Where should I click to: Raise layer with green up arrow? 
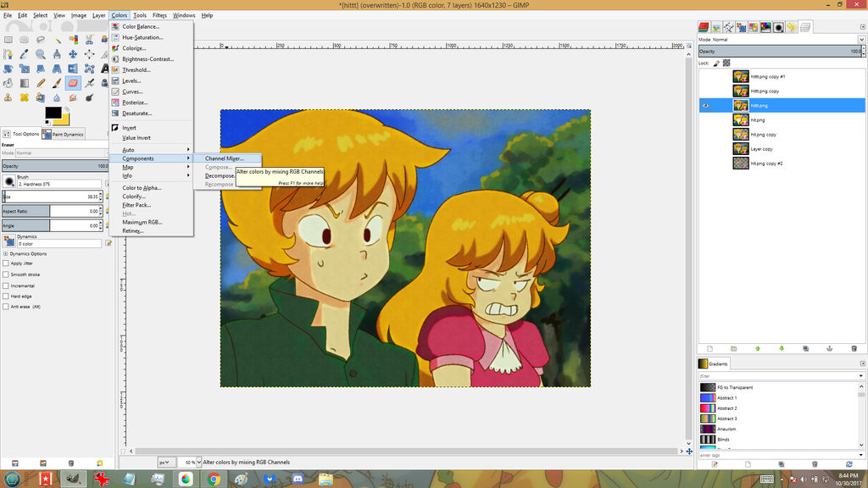click(757, 348)
